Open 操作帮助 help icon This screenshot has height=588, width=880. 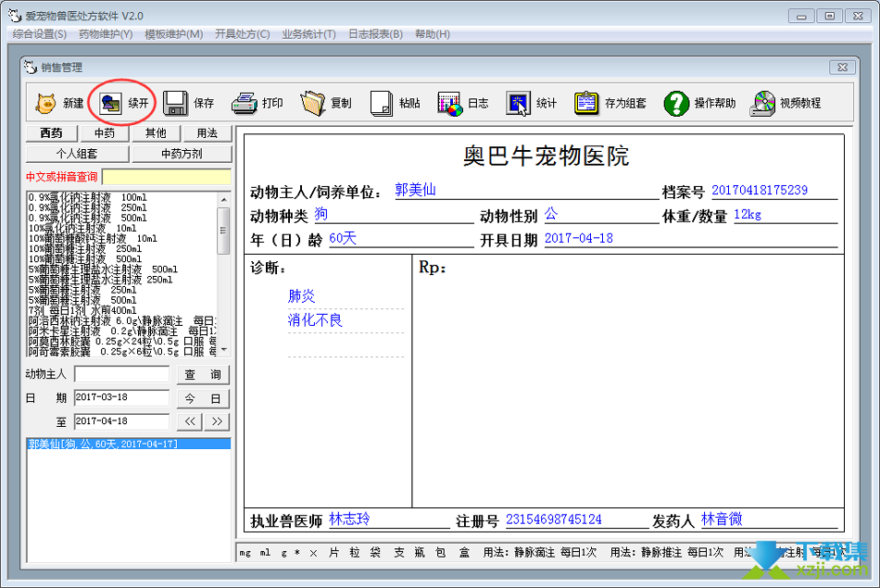pos(677,103)
